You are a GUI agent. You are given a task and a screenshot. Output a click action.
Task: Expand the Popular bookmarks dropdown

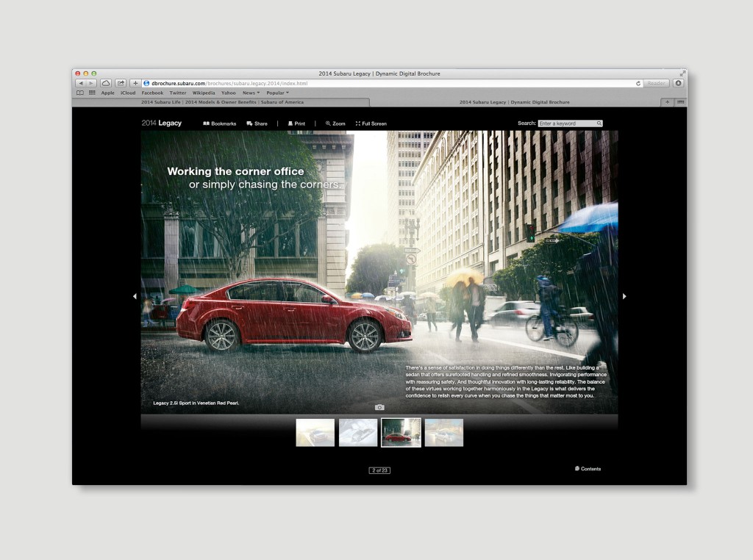[x=277, y=93]
